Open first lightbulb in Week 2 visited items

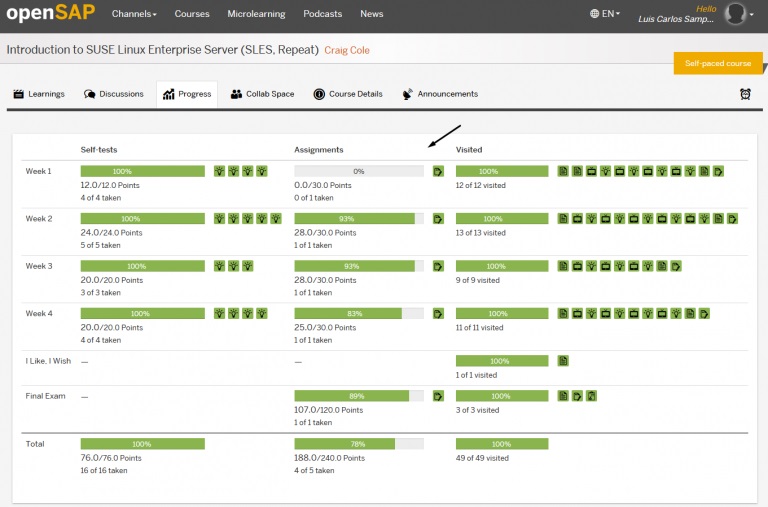tap(592, 218)
